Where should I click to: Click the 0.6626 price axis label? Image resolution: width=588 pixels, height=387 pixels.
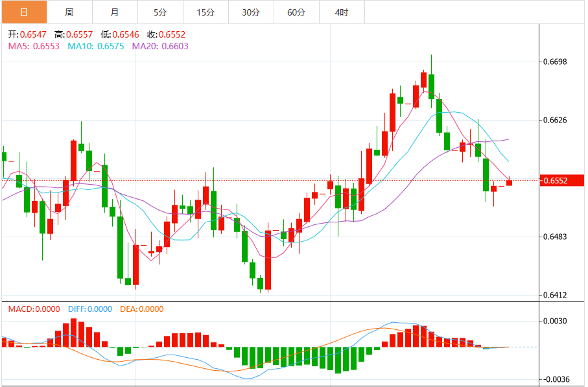point(555,120)
